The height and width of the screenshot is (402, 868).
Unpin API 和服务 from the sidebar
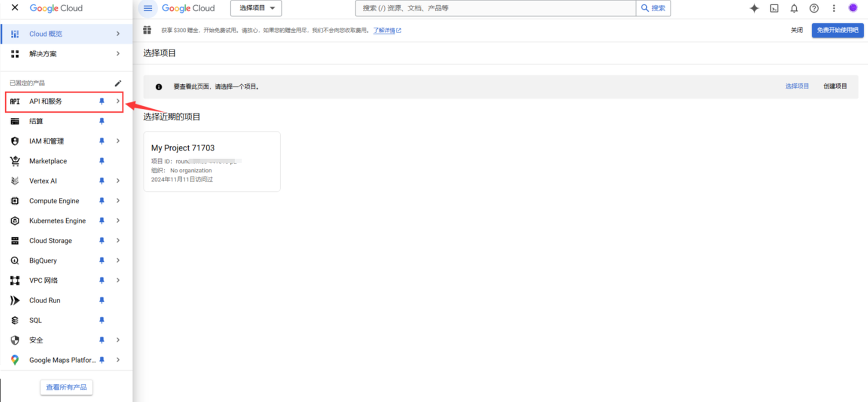pos(102,101)
